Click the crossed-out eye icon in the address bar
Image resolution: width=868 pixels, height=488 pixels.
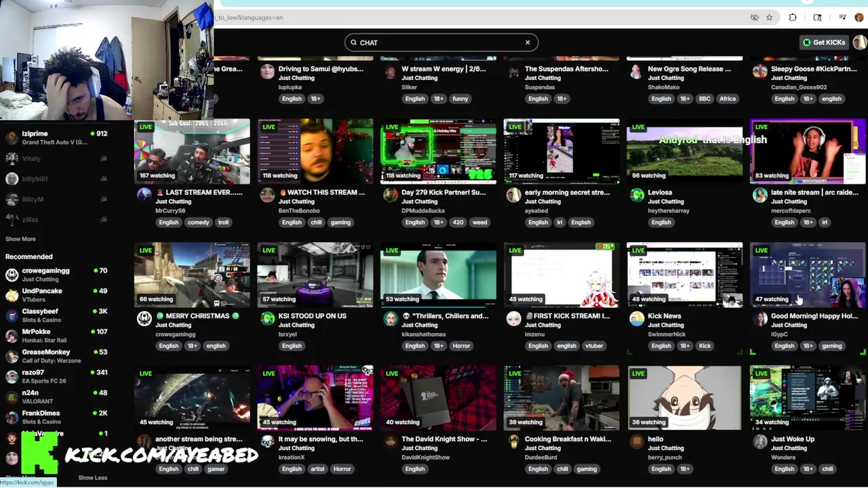[754, 18]
